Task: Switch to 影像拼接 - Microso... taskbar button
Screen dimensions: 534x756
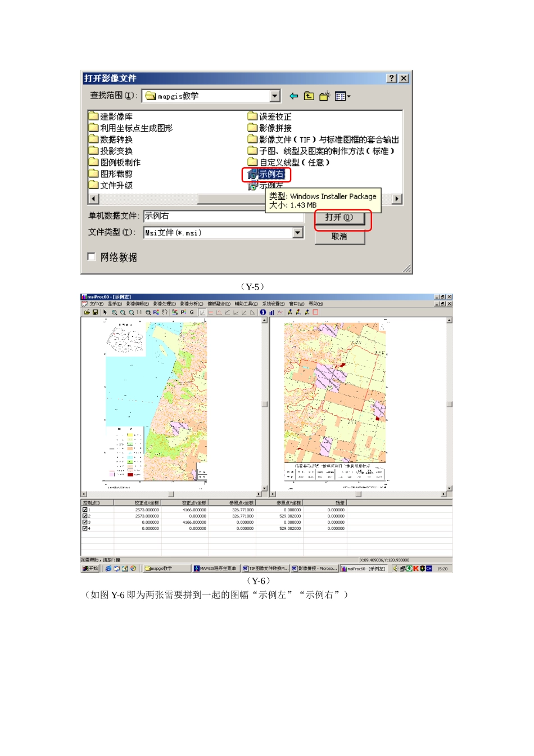Action: [314, 569]
